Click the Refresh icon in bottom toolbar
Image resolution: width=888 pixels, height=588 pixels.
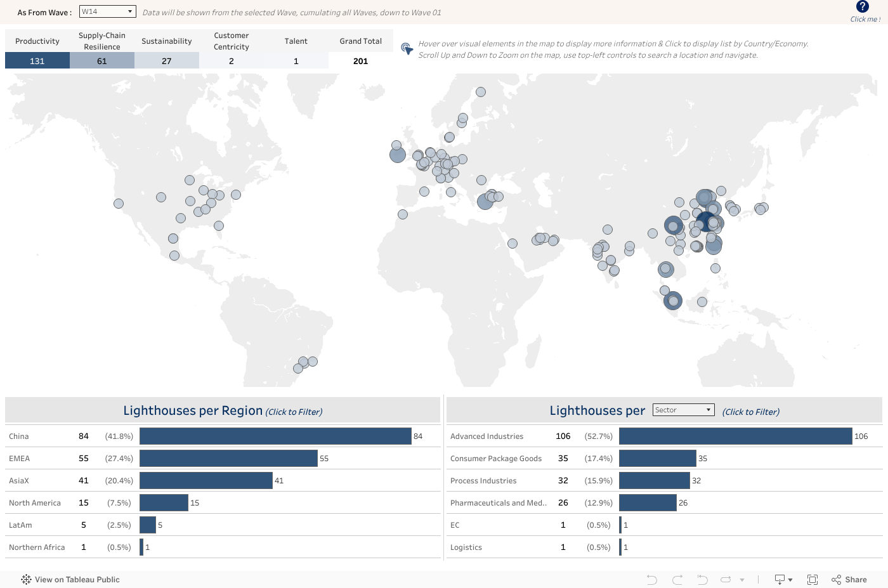[x=726, y=580]
